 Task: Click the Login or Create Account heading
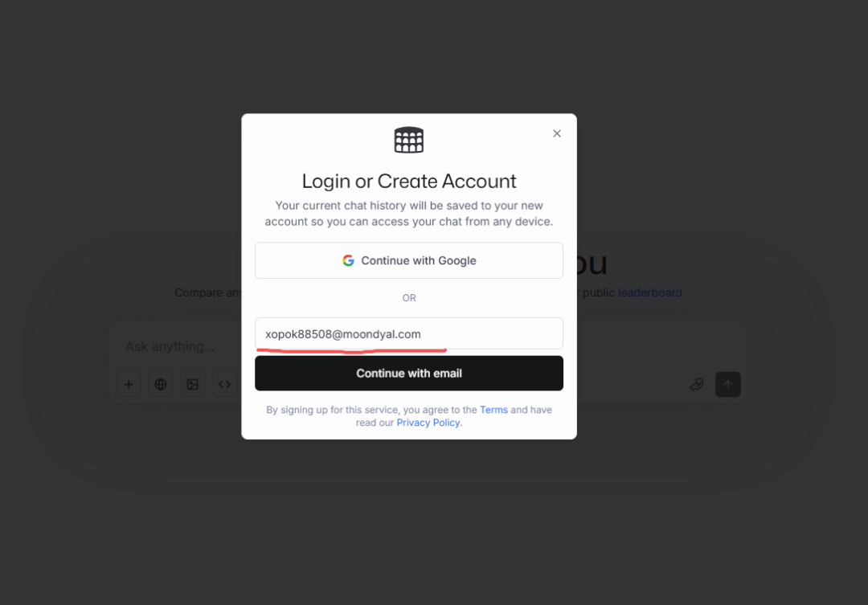point(409,181)
